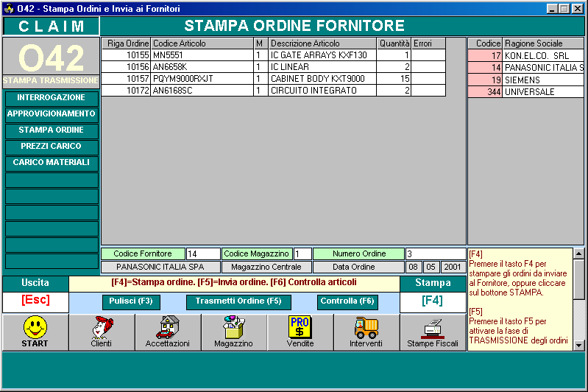
Task: Click description IC LINEAR cell
Action: point(322,67)
